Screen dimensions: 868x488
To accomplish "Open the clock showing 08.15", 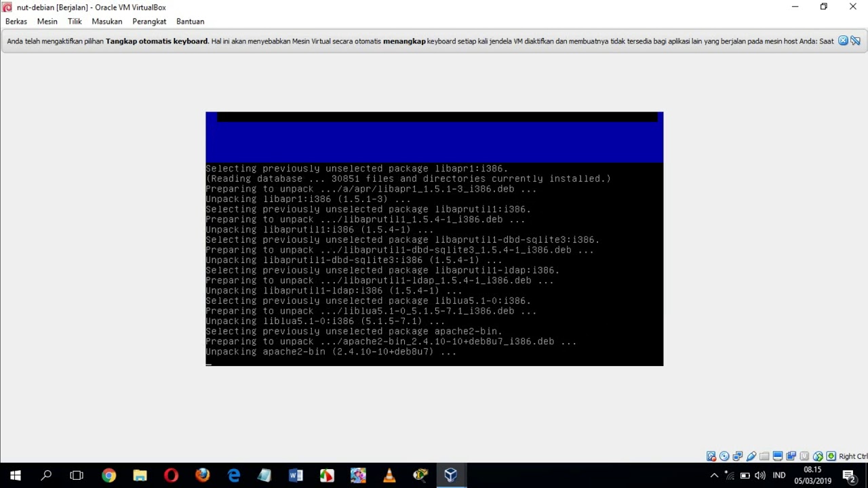I will [x=812, y=475].
